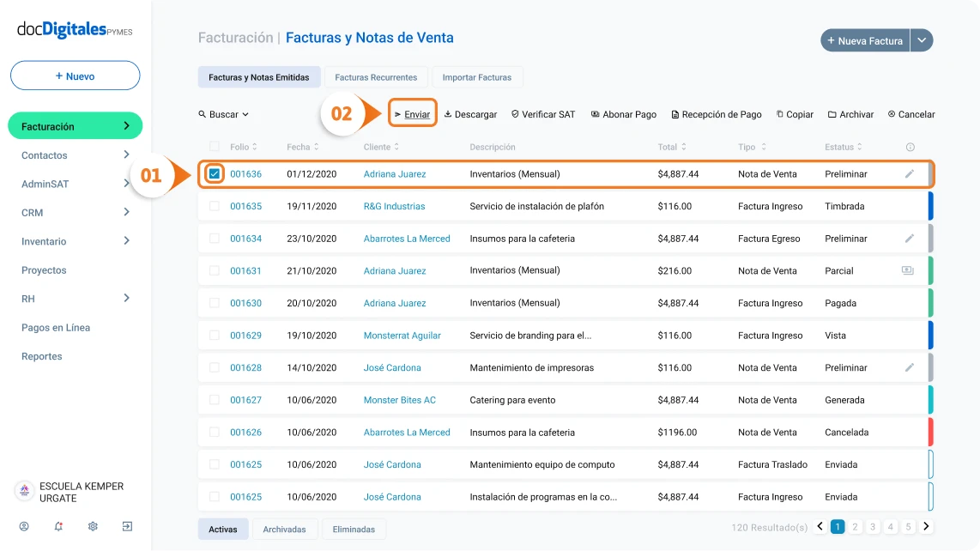This screenshot has height=551, width=980.
Task: Click Enviar in the toolbar
Action: coord(413,114)
